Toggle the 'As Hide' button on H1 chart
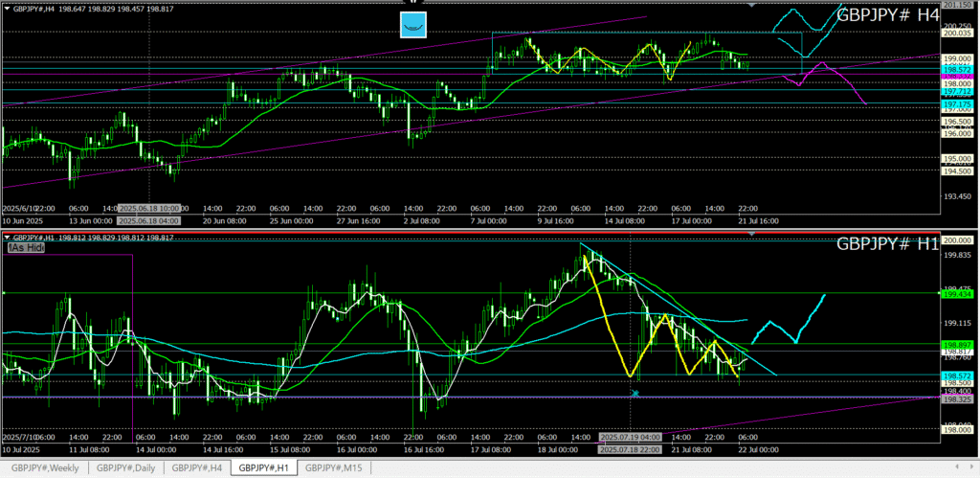Viewport: 980px width, 478px height. [x=27, y=247]
